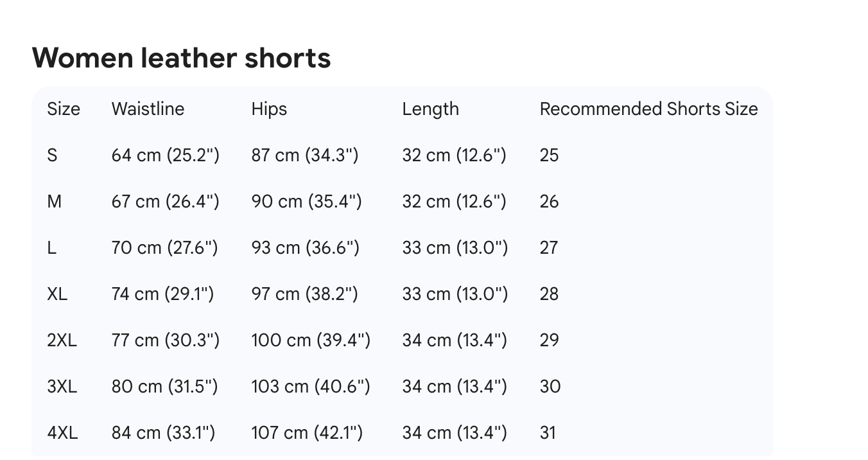Screen dimensions: 868x460
Task: Click waistline value 64 cm (25.2")
Action: (165, 155)
